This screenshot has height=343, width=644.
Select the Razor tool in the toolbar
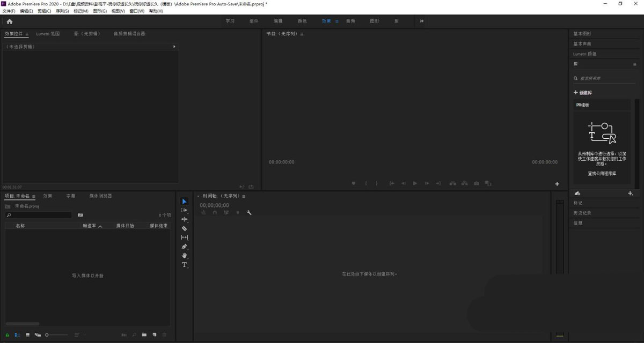184,228
